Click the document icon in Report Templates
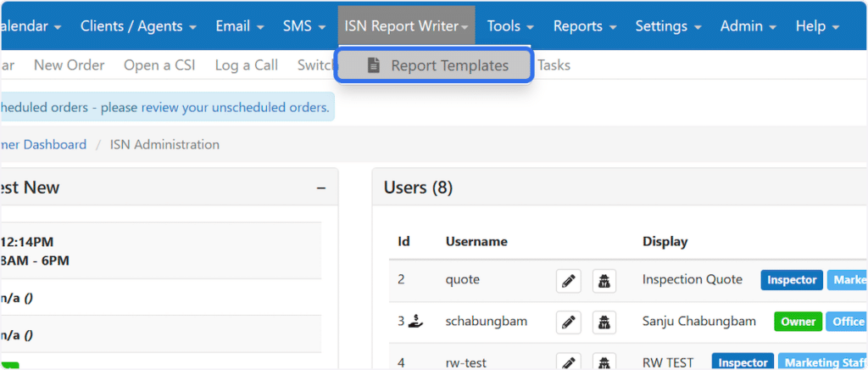This screenshot has height=370, width=868. tap(373, 65)
